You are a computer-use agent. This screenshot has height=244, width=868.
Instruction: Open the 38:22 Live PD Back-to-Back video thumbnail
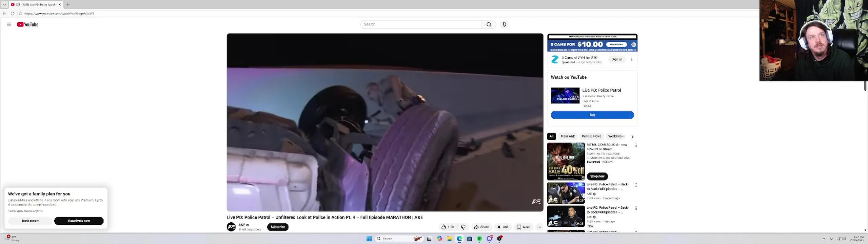click(566, 193)
